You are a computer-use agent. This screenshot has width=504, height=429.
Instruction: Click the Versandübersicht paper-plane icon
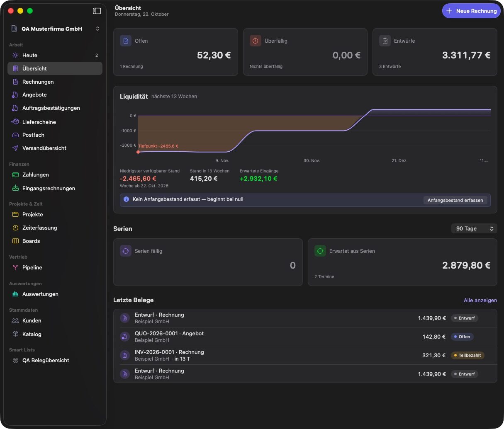point(15,148)
